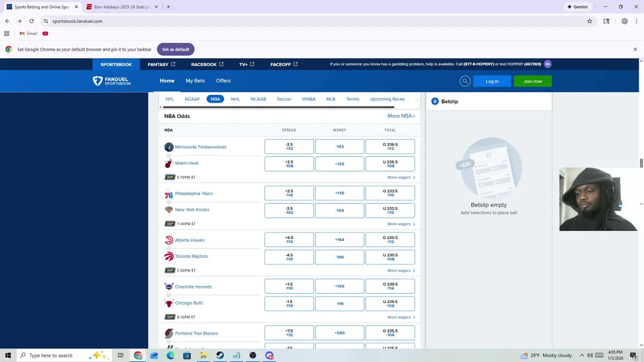Click the Set as default button
The height and width of the screenshot is (362, 644).
click(176, 49)
